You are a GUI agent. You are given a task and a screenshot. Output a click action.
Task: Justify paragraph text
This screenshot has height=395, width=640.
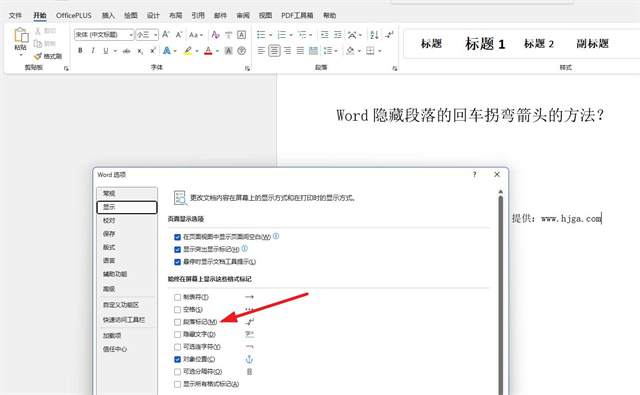300,51
